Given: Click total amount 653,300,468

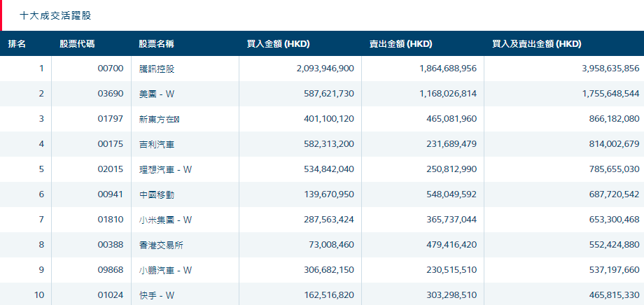Looking at the screenshot, I should [x=614, y=220].
